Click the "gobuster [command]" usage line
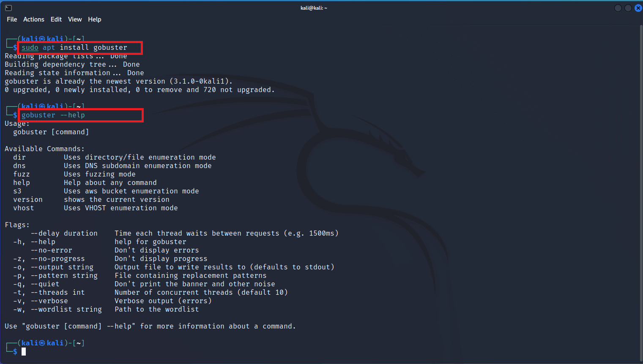This screenshot has width=643, height=364. pyautogui.click(x=51, y=132)
